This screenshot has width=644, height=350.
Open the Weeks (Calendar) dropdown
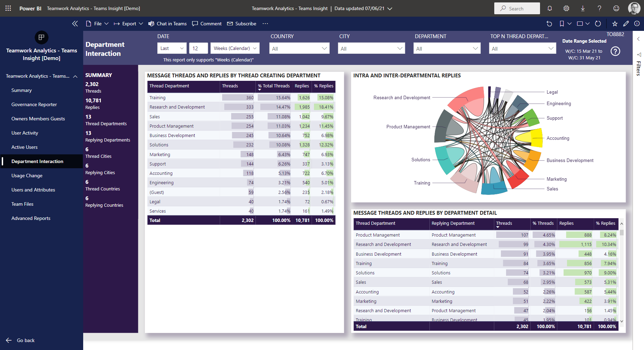click(x=235, y=48)
